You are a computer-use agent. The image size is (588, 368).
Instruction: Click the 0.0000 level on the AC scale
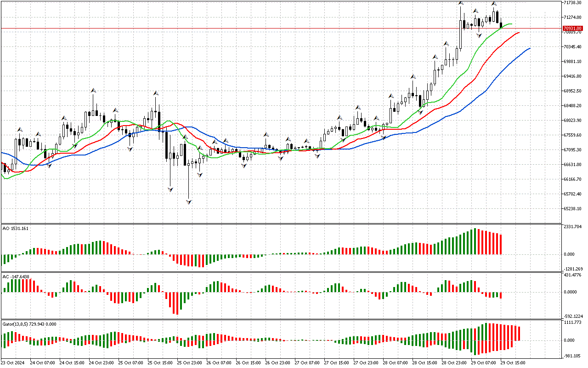tap(571, 292)
